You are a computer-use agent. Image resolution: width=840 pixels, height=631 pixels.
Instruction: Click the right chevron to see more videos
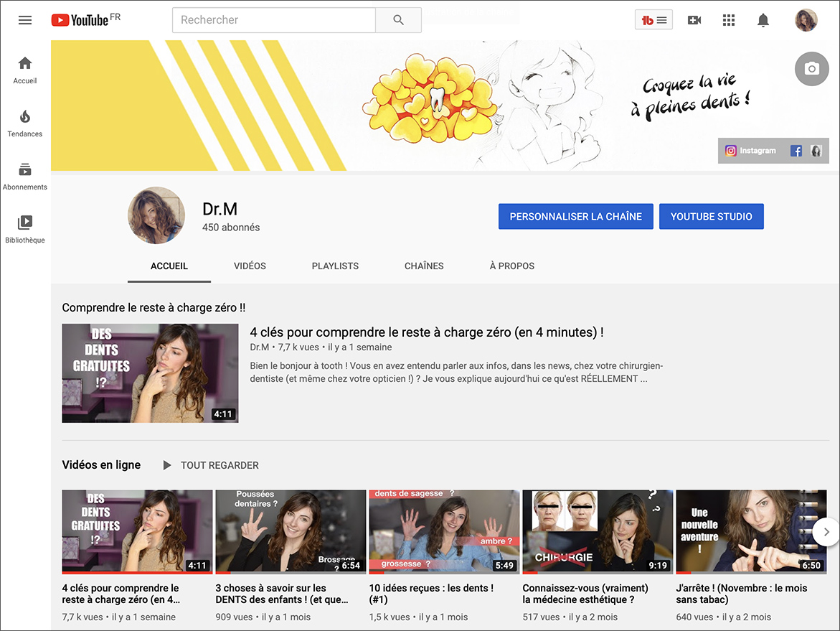825,531
